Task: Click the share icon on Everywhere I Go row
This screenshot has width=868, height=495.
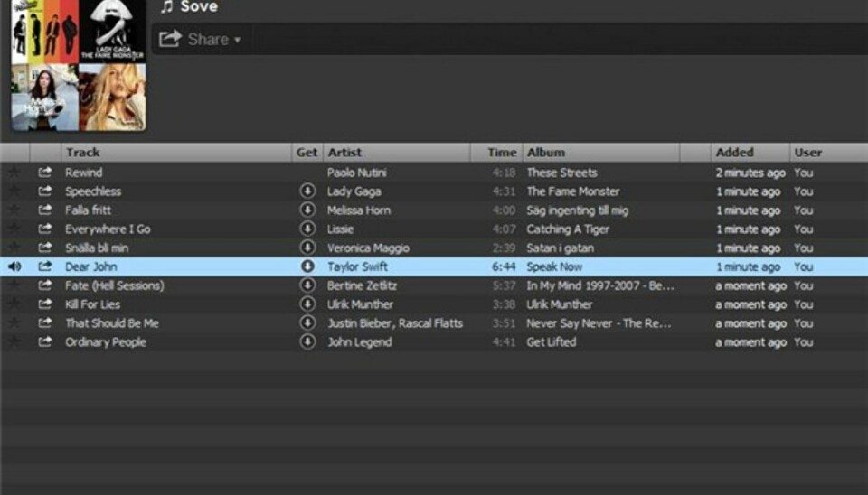Action: 44,229
